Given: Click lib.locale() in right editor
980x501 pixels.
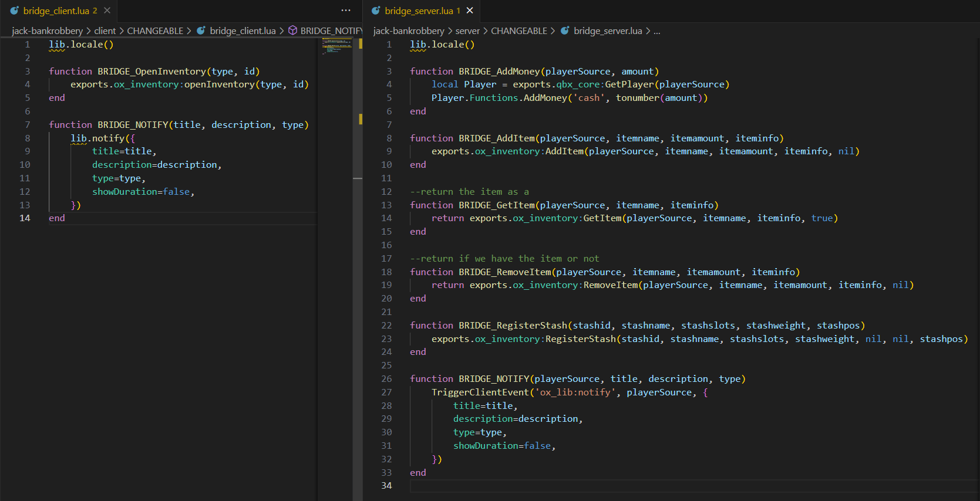Looking at the screenshot, I should [442, 44].
